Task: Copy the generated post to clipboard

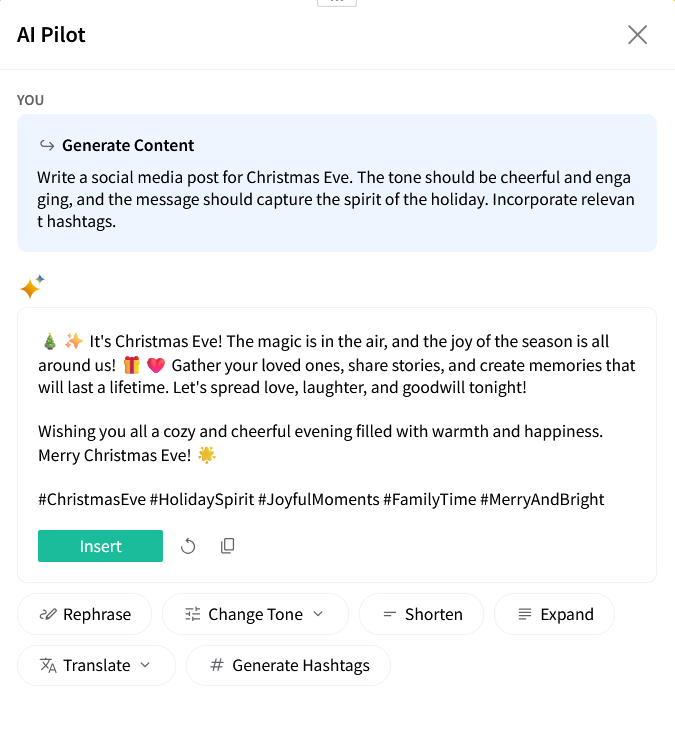Action: tap(228, 546)
